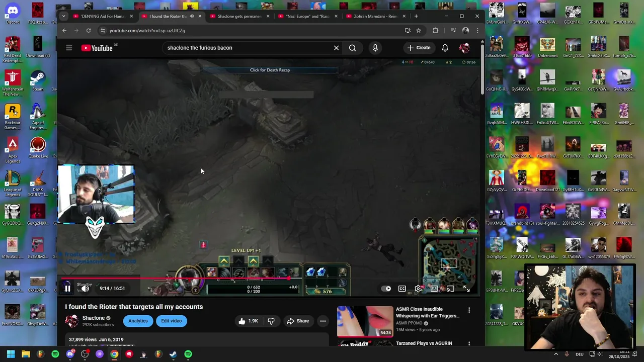The image size is (644, 362).
Task: Clear the YouTube search box text
Action: [336, 48]
